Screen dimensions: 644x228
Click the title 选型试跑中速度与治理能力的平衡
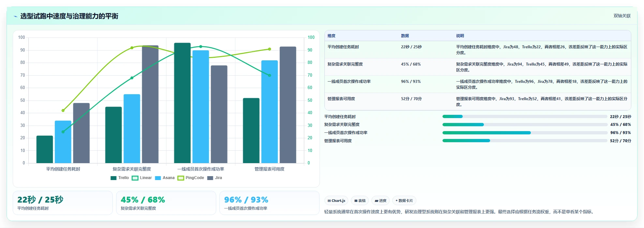[69, 16]
